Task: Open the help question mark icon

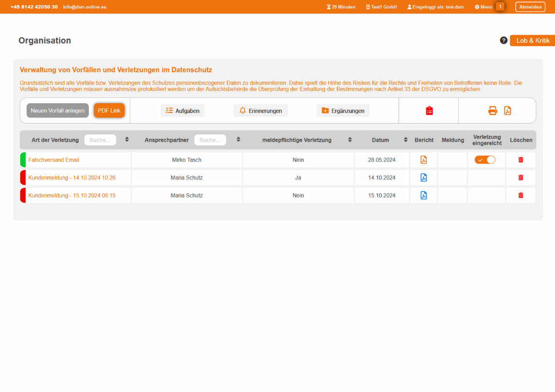Action: [503, 41]
